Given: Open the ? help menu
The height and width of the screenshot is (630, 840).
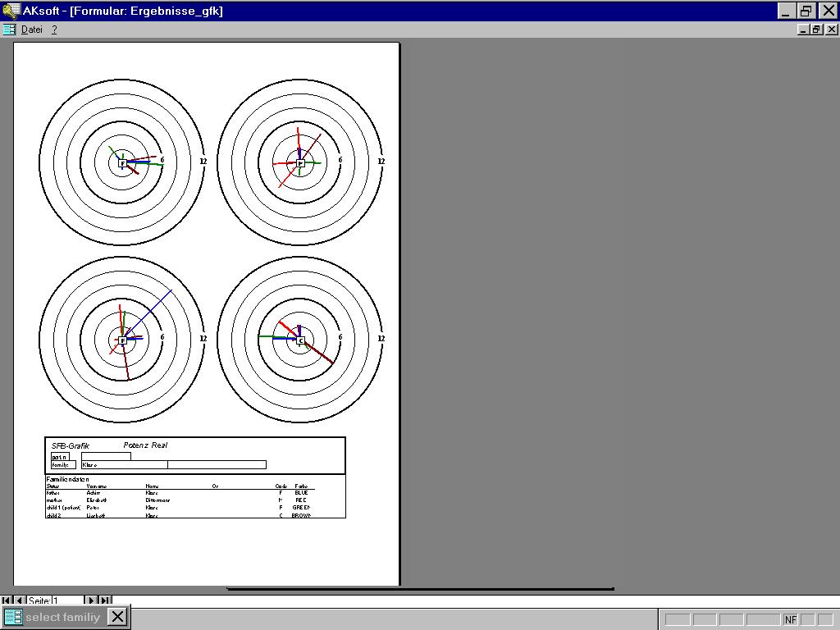Looking at the screenshot, I should click(x=55, y=30).
